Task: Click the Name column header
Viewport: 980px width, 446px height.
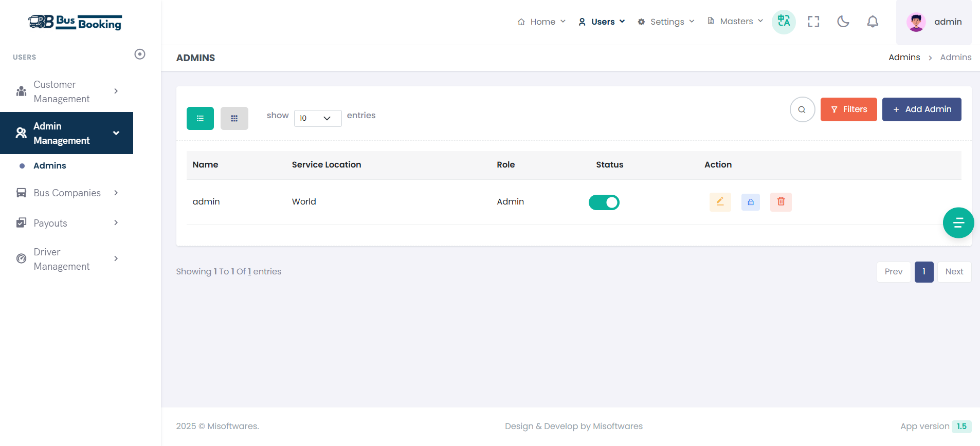Action: tap(205, 164)
